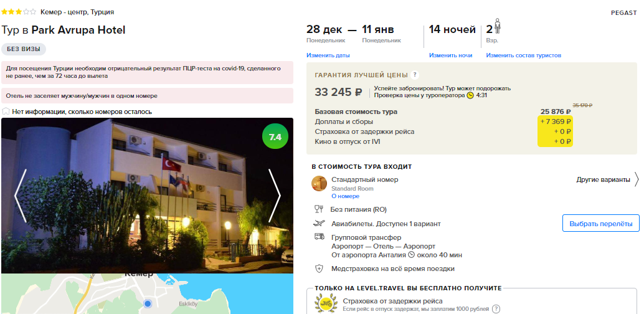Open the 'О номере' room details link
644x314 pixels.
(345, 196)
